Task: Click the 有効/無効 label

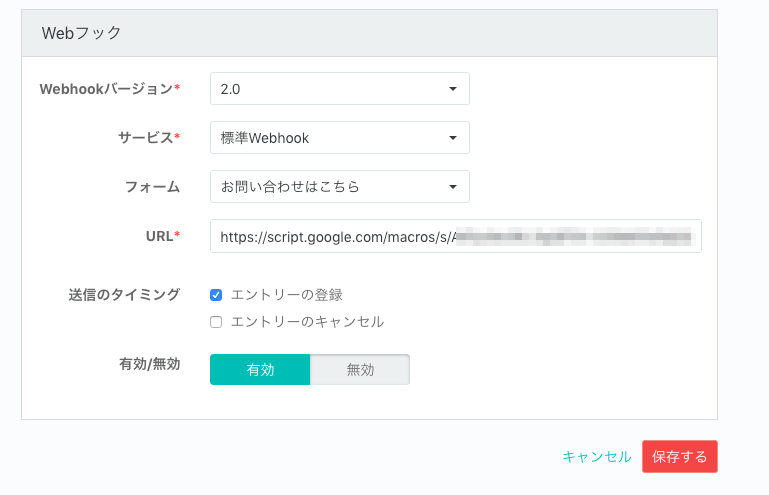Action: (150, 364)
